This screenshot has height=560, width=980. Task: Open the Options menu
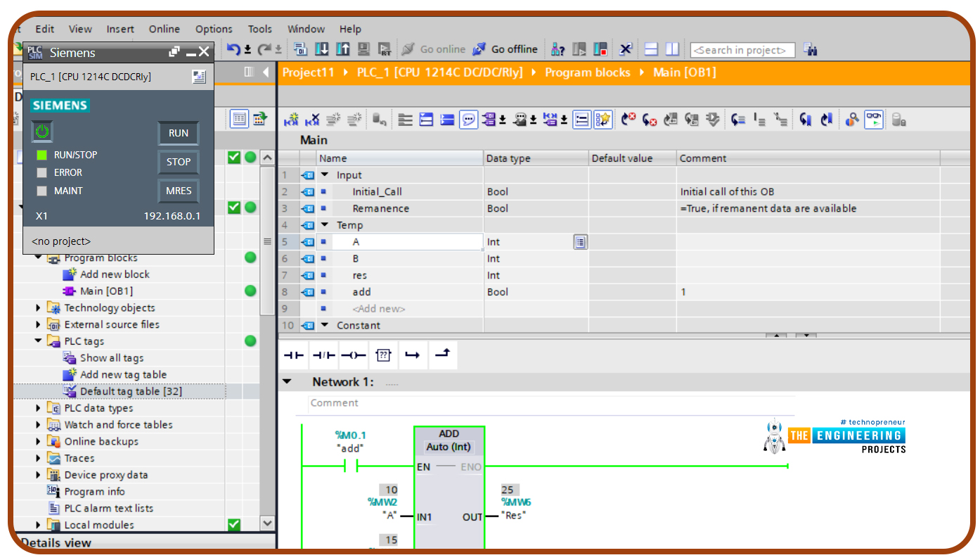click(214, 29)
